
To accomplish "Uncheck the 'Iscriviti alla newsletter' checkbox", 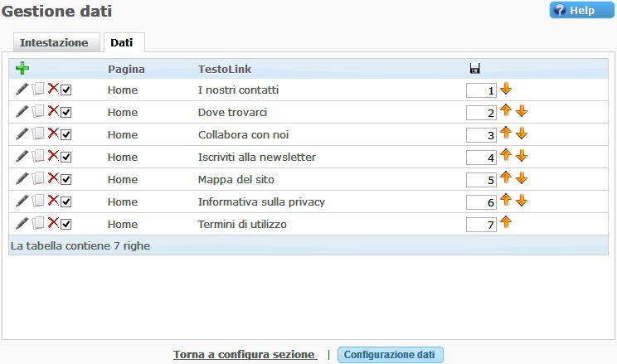I will 66,157.
